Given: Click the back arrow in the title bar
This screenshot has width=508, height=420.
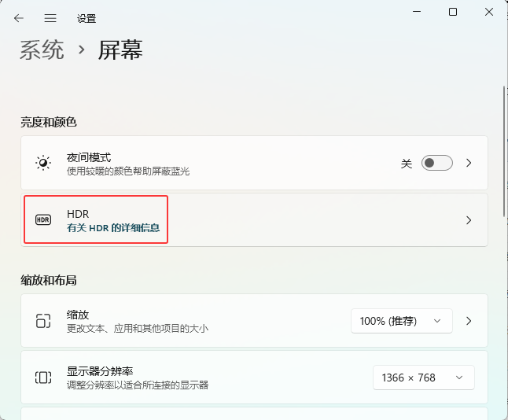Looking at the screenshot, I should point(19,17).
